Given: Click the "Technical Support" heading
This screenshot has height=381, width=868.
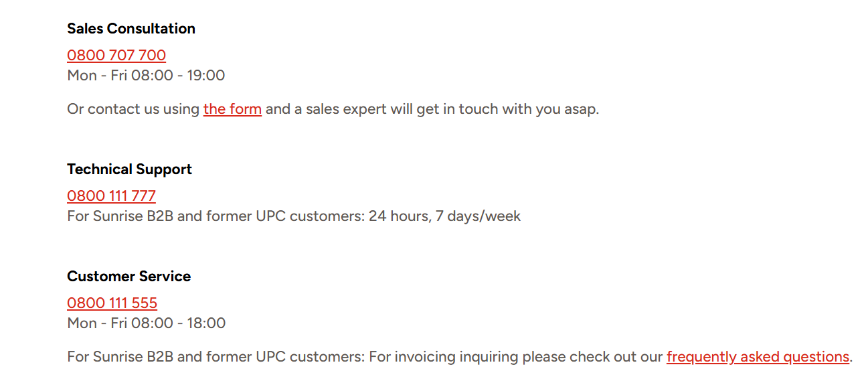Looking at the screenshot, I should click(129, 169).
